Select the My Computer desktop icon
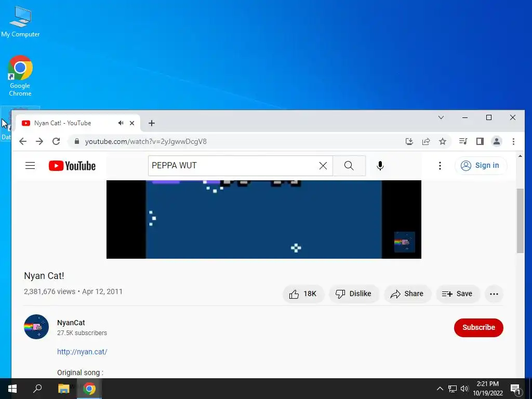Viewport: 532px width, 399px height. coord(20,21)
